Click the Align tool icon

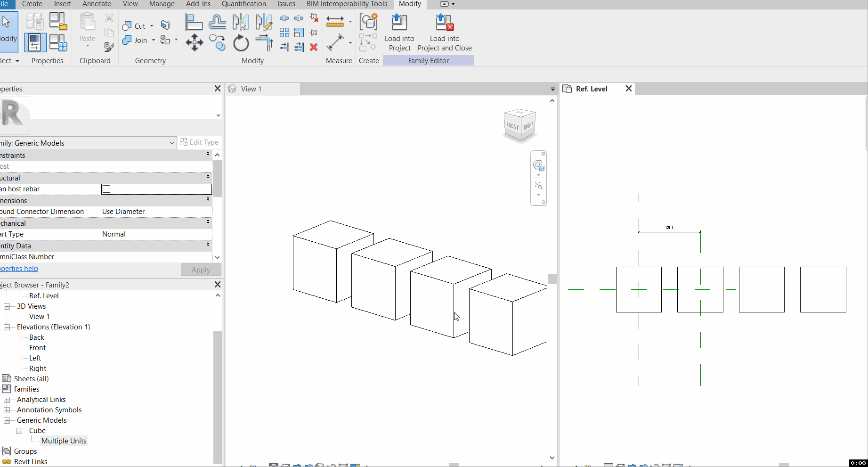[x=194, y=22]
